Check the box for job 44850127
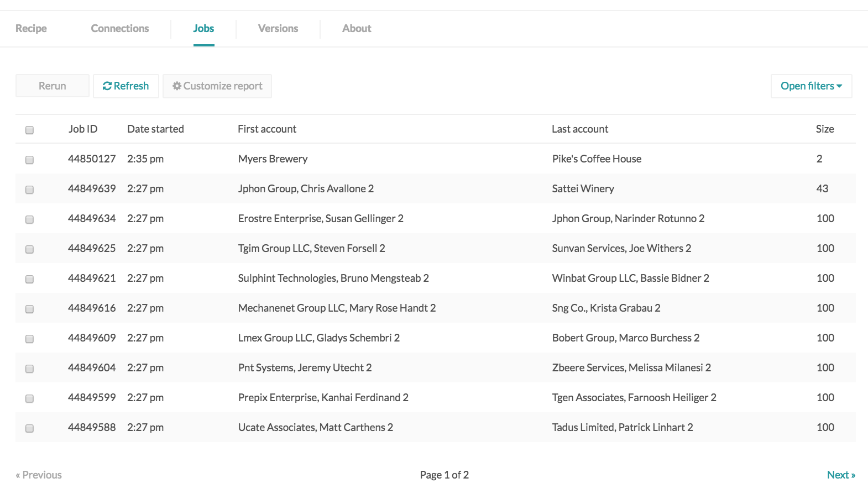Viewport: 868px width, 494px height. pos(30,160)
